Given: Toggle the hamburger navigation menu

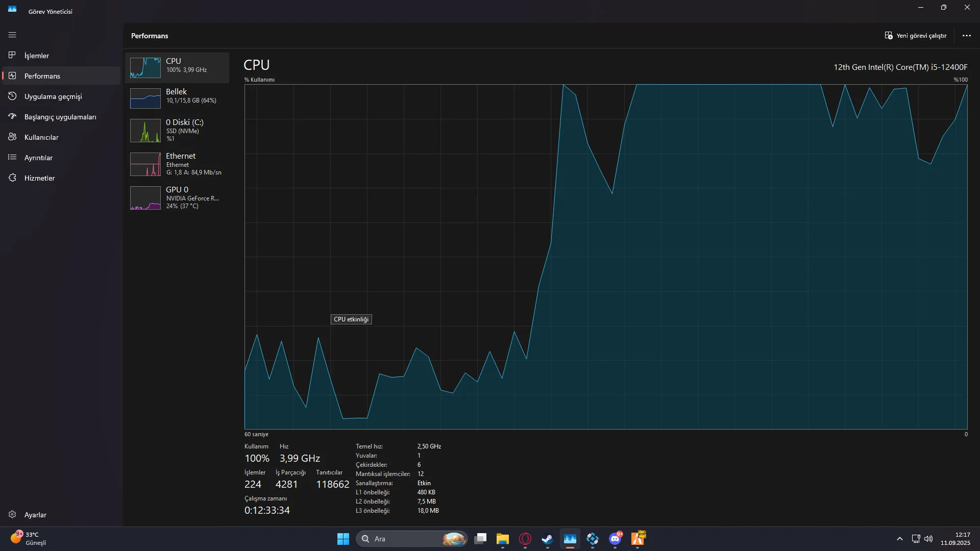Looking at the screenshot, I should point(12,35).
